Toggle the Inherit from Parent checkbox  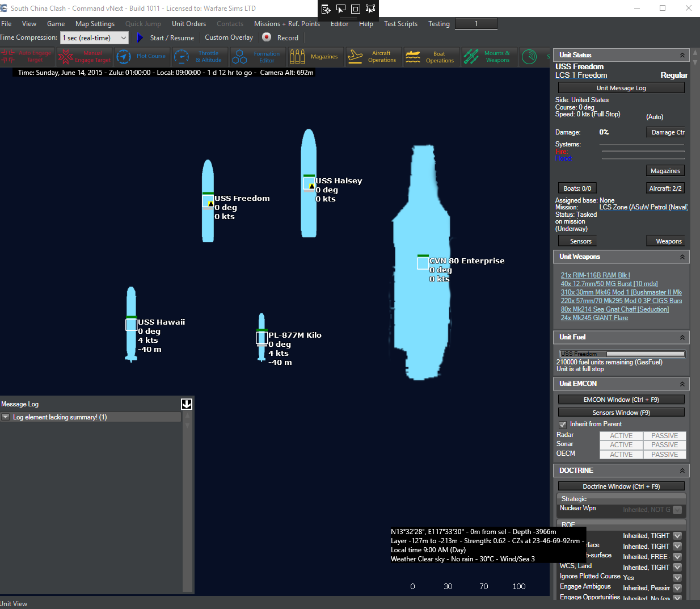pyautogui.click(x=563, y=425)
